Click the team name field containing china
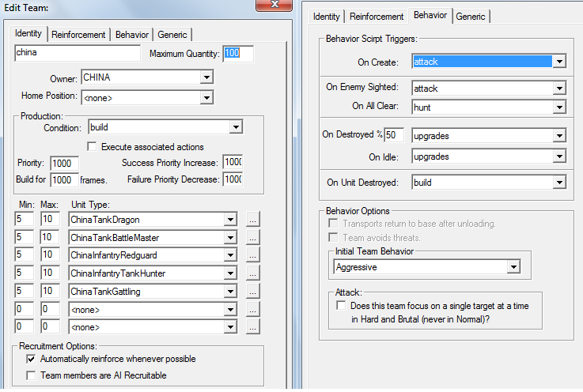This screenshot has width=583, height=392. coord(78,53)
